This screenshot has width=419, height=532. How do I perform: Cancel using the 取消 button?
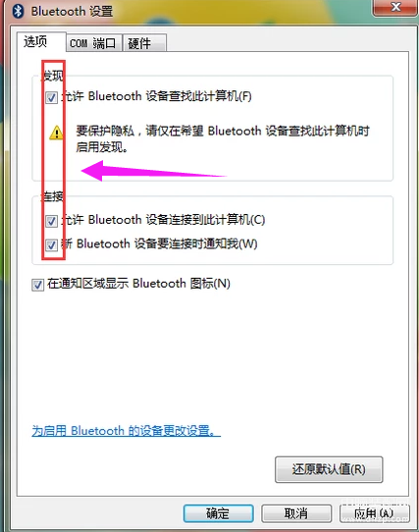pos(295,513)
